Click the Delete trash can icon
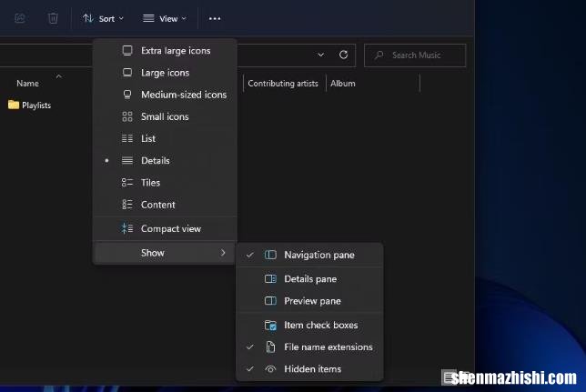Screen dimensions: 586x392 [53, 18]
